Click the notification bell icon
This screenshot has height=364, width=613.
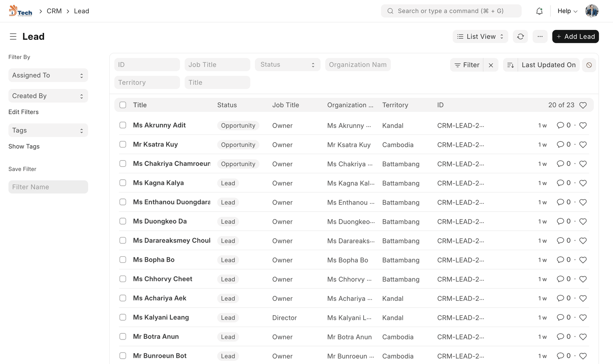[x=539, y=11]
